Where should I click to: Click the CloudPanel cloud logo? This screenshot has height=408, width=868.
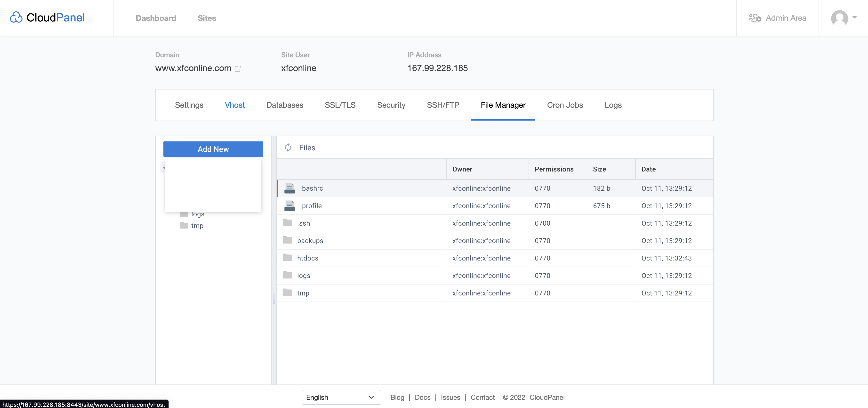pyautogui.click(x=16, y=17)
